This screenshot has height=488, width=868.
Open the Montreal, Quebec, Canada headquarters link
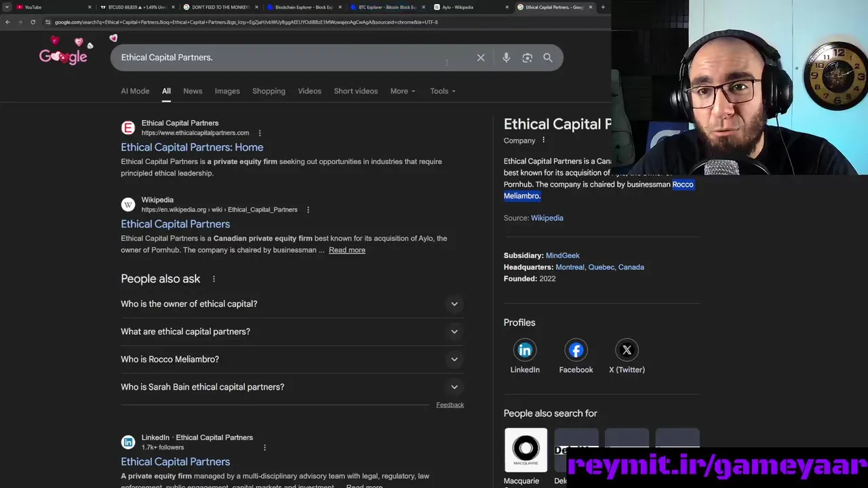pyautogui.click(x=599, y=267)
